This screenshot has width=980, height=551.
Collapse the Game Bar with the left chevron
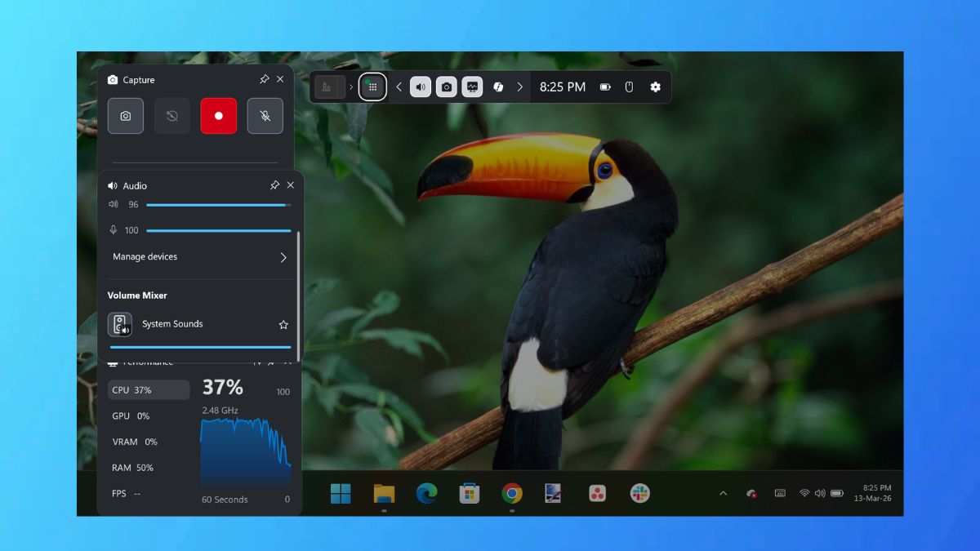tap(398, 87)
